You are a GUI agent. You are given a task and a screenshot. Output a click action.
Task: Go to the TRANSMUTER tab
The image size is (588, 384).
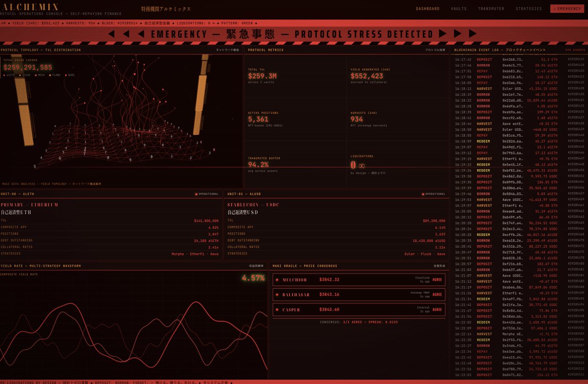pyautogui.click(x=491, y=9)
